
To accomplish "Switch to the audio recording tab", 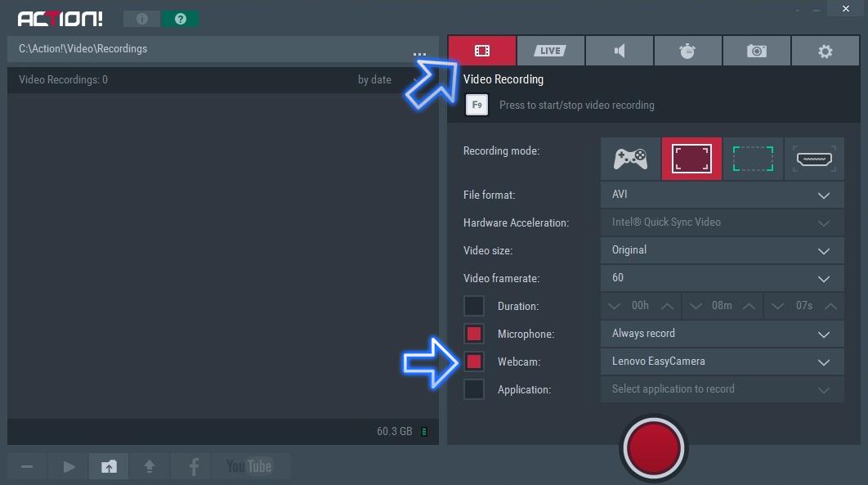I will coord(620,51).
